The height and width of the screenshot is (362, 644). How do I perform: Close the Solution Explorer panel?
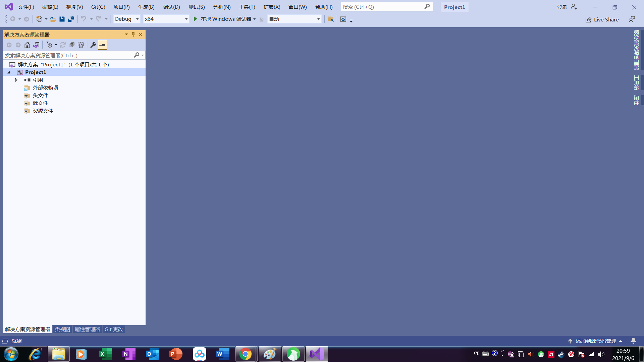point(141,35)
